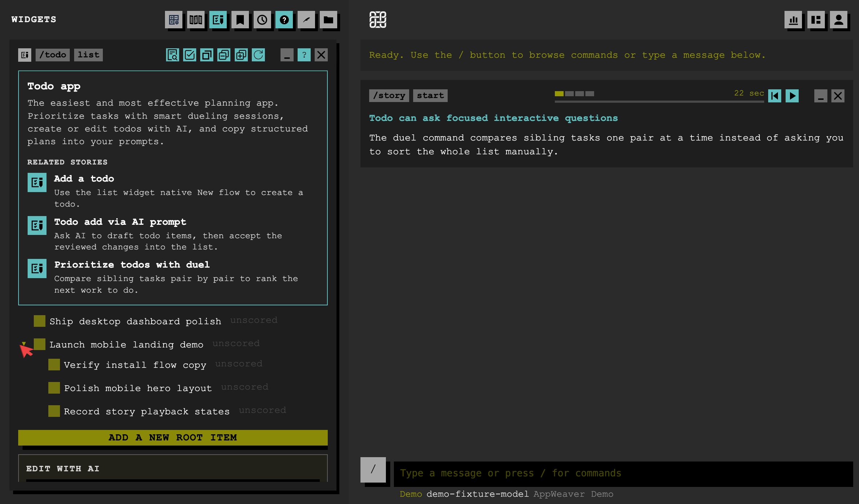This screenshot has height=504, width=859.
Task: Minimize the todo widget
Action: [x=287, y=55]
